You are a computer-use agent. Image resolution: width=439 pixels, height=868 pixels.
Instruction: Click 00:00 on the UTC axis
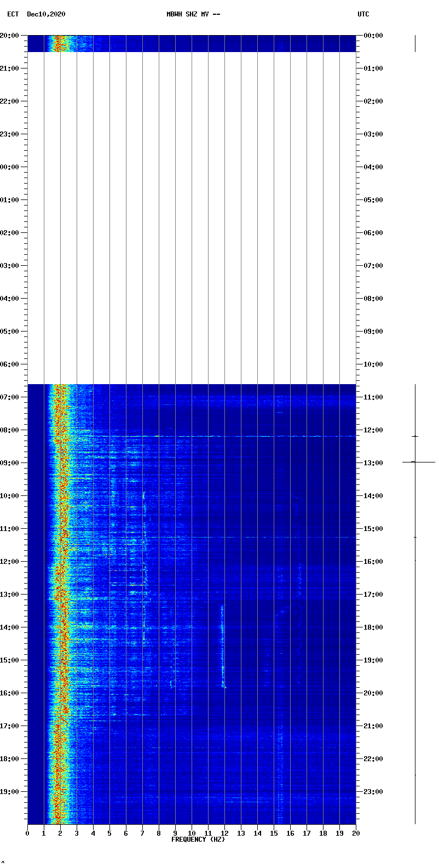coord(373,36)
